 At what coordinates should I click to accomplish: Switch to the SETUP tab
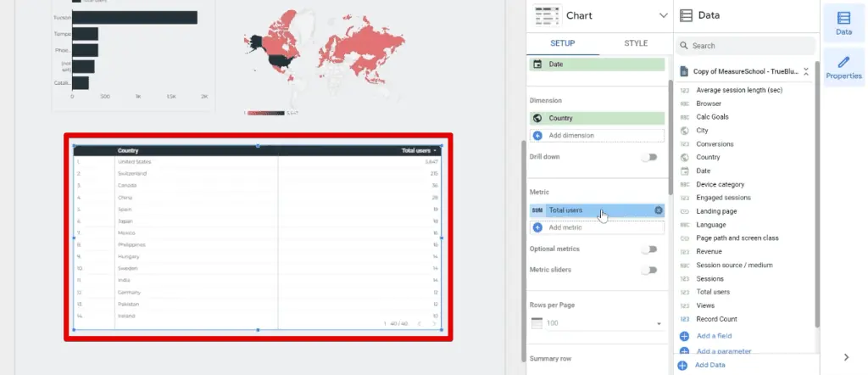point(563,43)
